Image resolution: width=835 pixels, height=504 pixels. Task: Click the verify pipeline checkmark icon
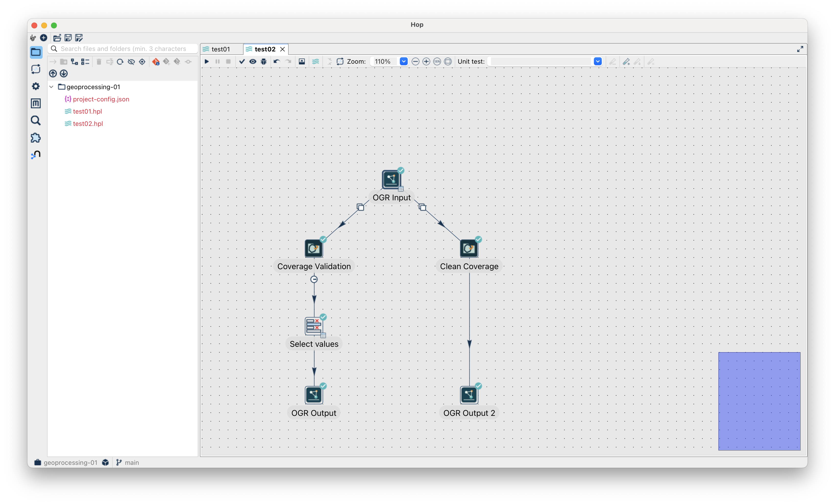[x=242, y=61]
